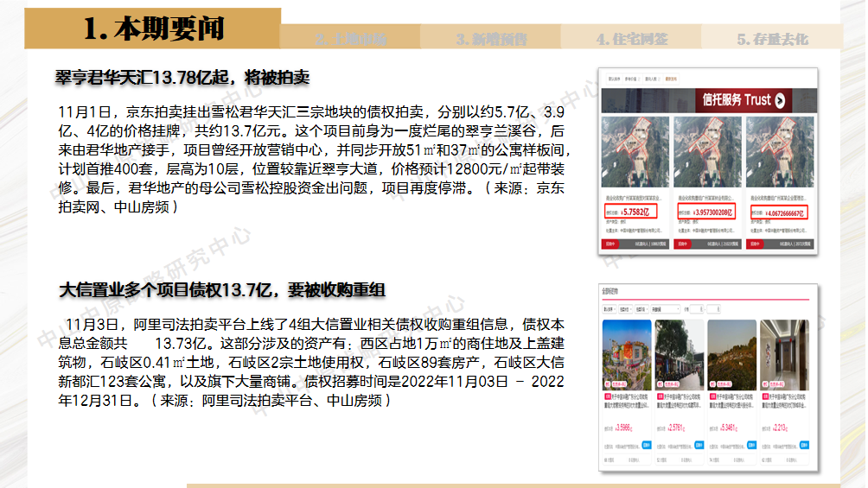
Task: Select the first sort tab in JD auction screenshot
Action: (x=615, y=79)
